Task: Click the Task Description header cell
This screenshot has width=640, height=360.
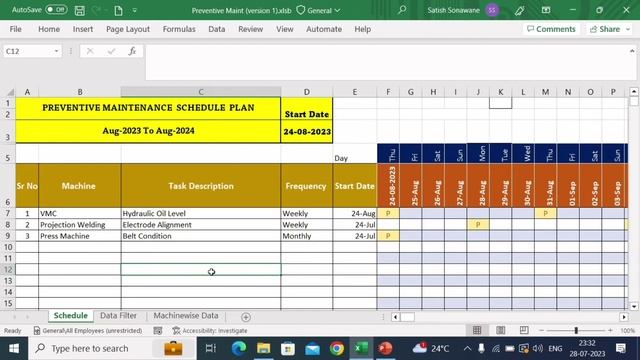Action: pyautogui.click(x=201, y=186)
